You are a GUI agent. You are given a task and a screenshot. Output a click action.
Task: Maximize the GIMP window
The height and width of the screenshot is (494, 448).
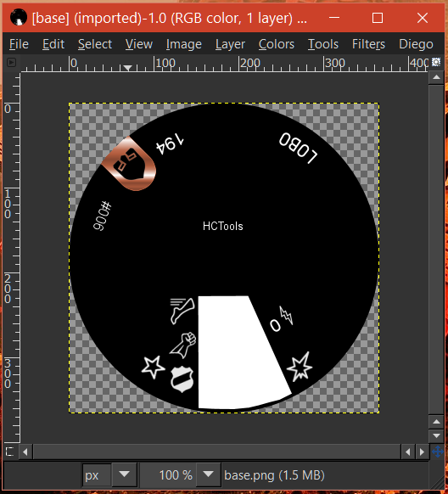pos(378,18)
